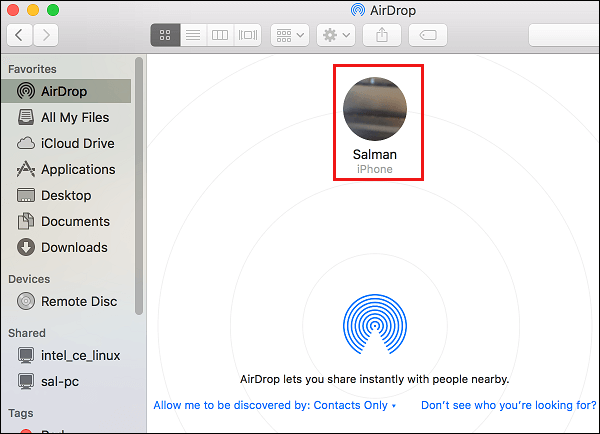Click the All My Files drawer icon

click(x=26, y=117)
